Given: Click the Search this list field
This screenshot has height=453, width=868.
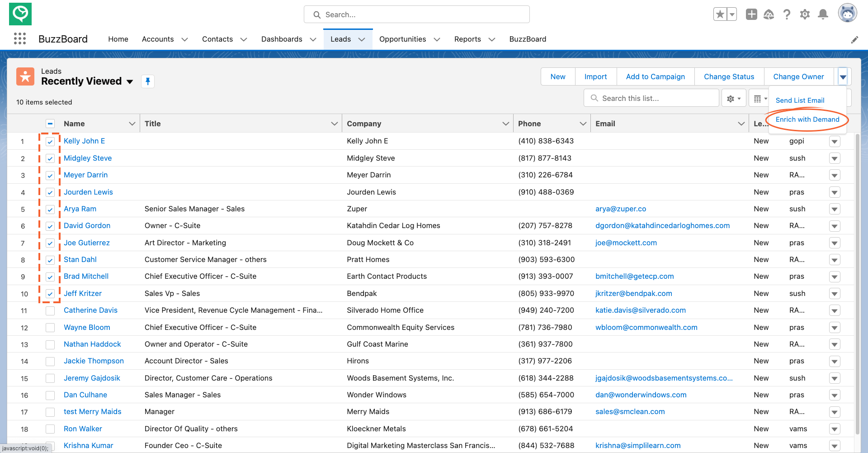Looking at the screenshot, I should click(651, 98).
